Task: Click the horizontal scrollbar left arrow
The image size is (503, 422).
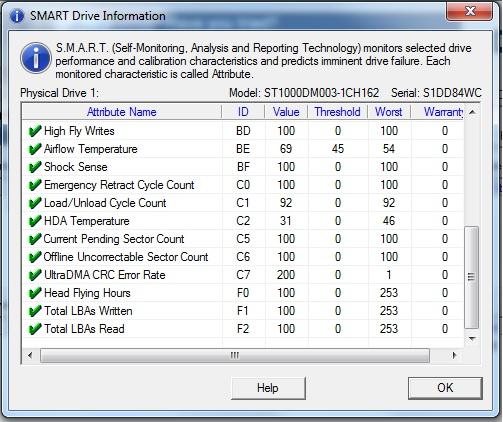Action: pyautogui.click(x=30, y=355)
